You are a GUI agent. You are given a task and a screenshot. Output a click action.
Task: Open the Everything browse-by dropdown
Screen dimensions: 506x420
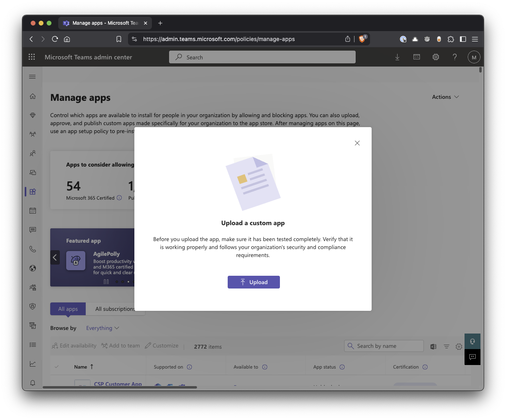pyautogui.click(x=102, y=328)
